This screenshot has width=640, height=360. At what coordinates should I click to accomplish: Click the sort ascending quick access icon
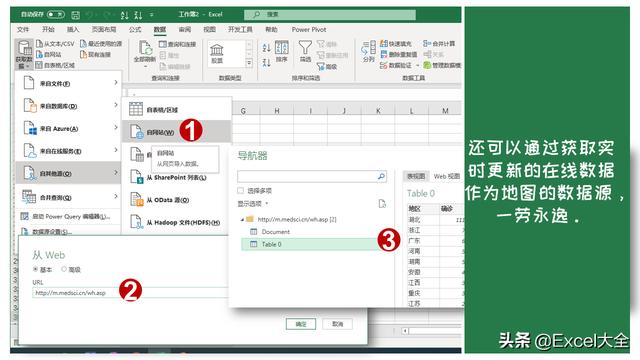coord(124,15)
